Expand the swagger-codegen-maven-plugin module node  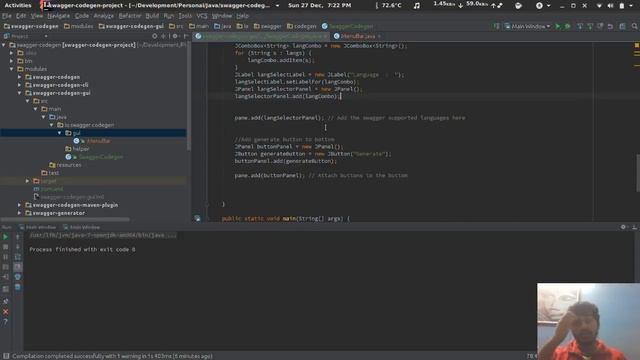[20, 205]
